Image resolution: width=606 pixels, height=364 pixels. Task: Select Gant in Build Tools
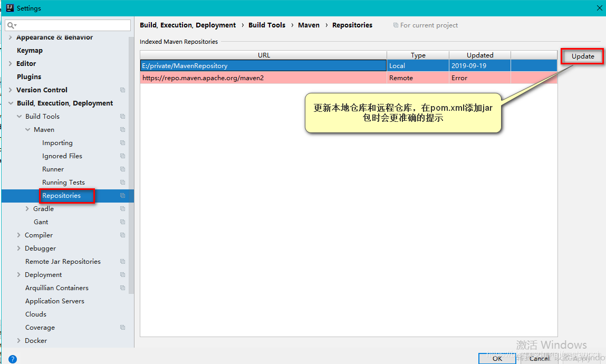41,222
